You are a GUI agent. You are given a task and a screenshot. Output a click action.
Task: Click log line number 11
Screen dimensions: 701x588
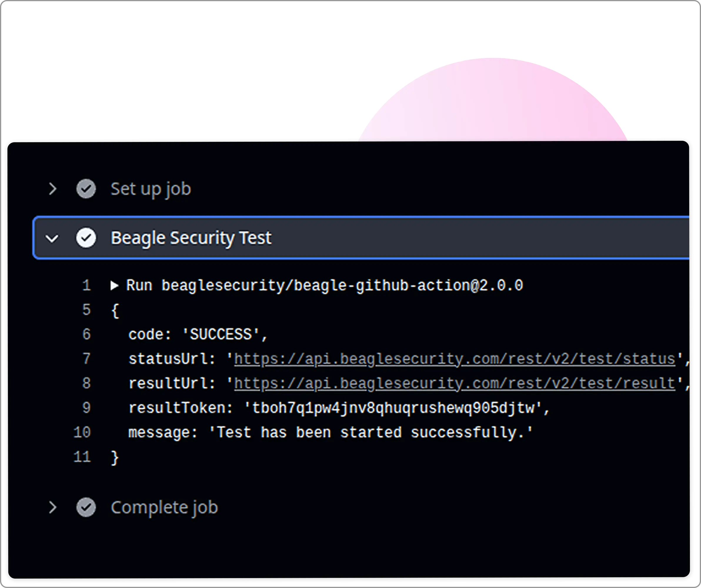(82, 457)
